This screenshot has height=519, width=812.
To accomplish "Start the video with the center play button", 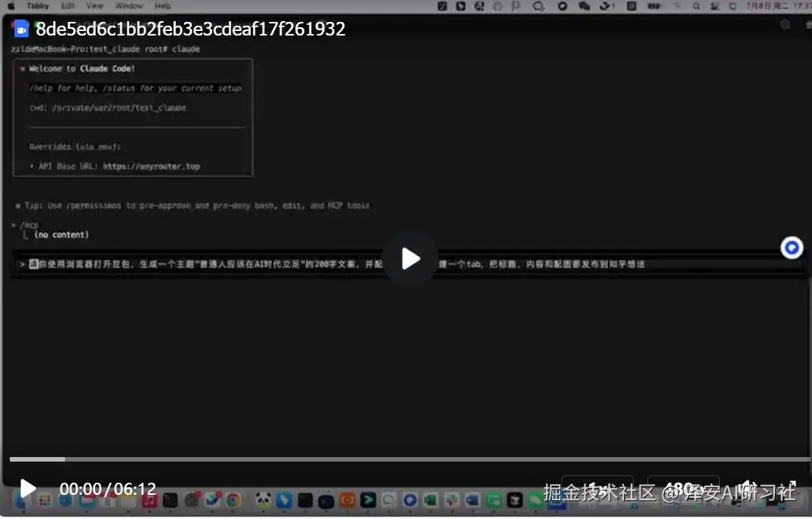I will tap(410, 258).
